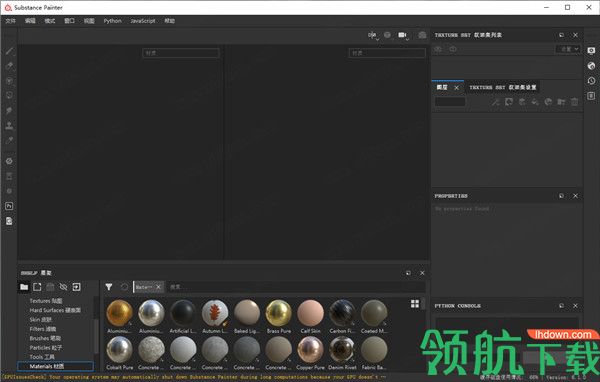Viewport: 600px width, 382px height.
Task: Select the Particles shelf category
Action: (x=46, y=348)
